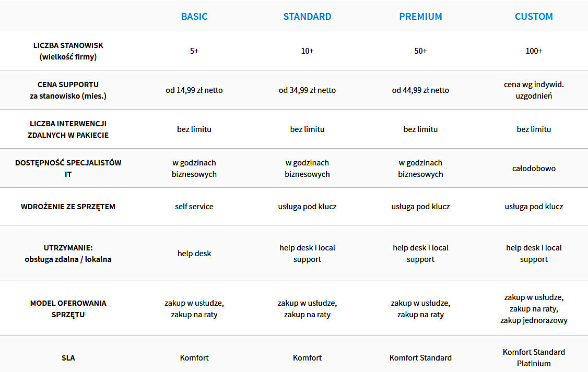Select the 'całodobowo' availability cell
The height and width of the screenshot is (372, 588).
click(534, 169)
